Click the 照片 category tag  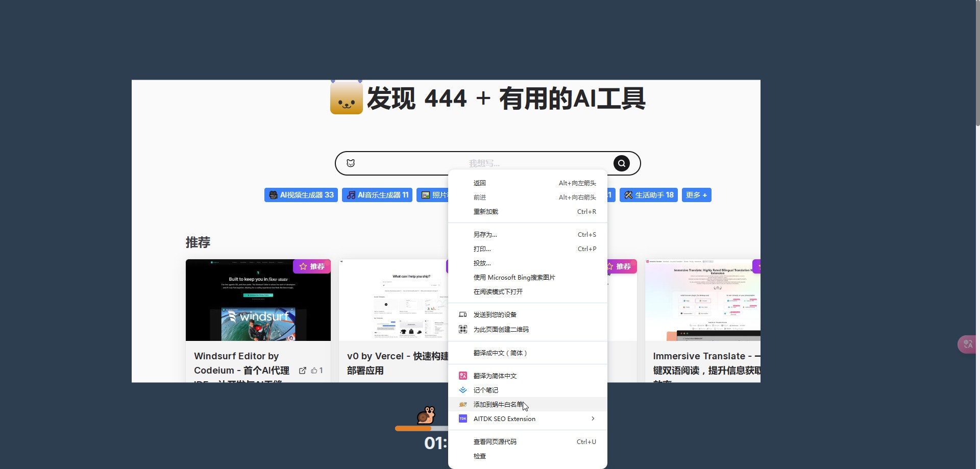click(x=433, y=195)
